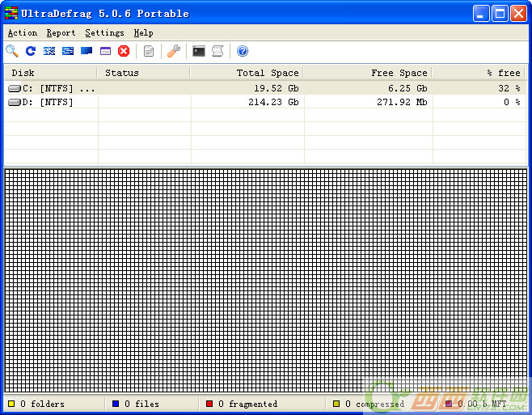This screenshot has width=532, height=415.
Task: Open help using the blue question mark icon
Action: pyautogui.click(x=243, y=51)
